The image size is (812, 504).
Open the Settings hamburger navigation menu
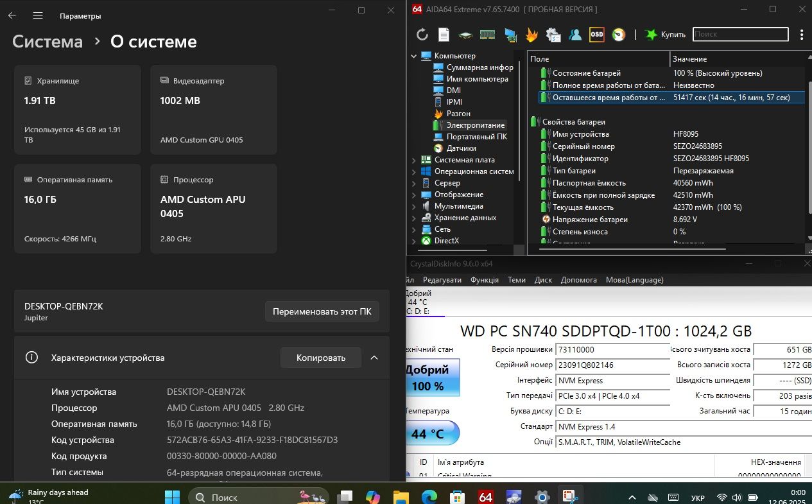(x=38, y=15)
